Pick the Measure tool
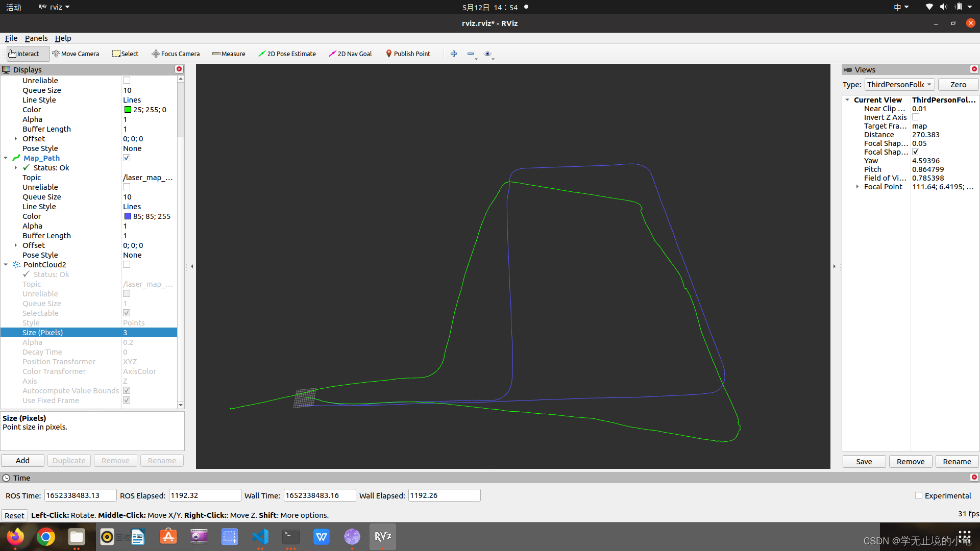 [x=229, y=54]
